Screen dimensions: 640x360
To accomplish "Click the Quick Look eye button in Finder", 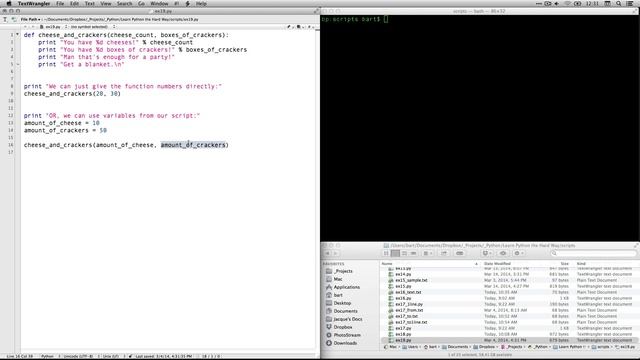I will (x=503, y=253).
